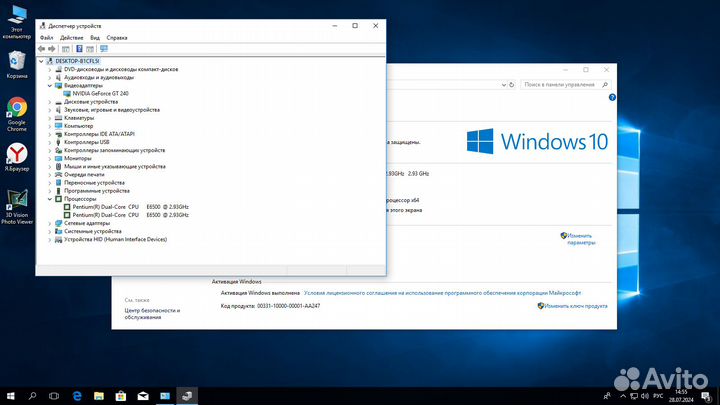Select Программные устройства category

[96, 191]
